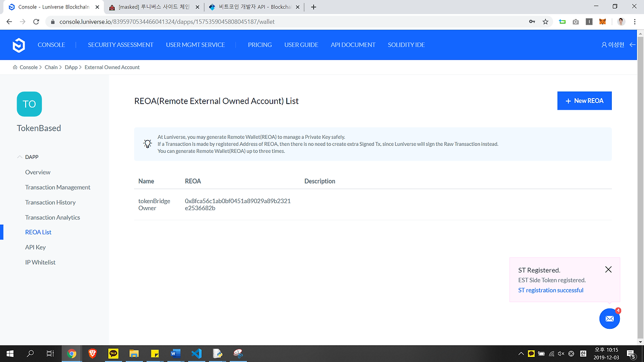This screenshot has height=362, width=644.
Task: Go to PRICING in the top navigation
Action: (x=260, y=45)
